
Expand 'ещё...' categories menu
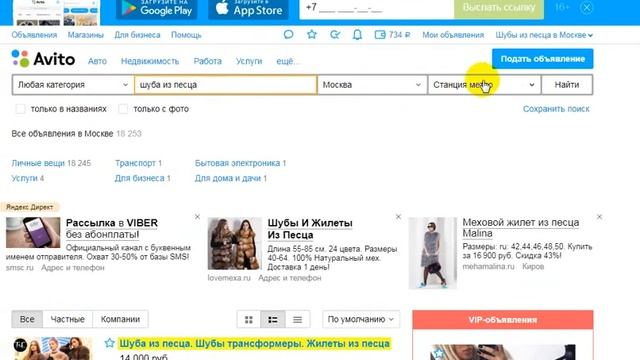pyautogui.click(x=288, y=61)
